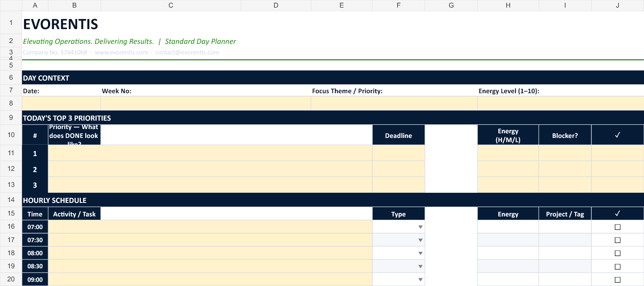
Task: Select row 16 header
Action: pos(11,227)
